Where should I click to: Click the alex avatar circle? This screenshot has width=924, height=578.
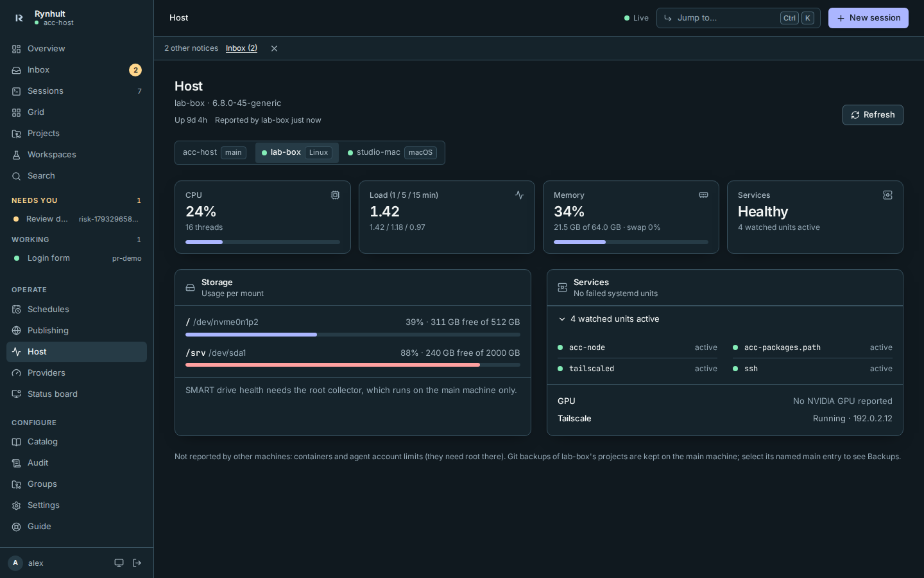click(15, 563)
